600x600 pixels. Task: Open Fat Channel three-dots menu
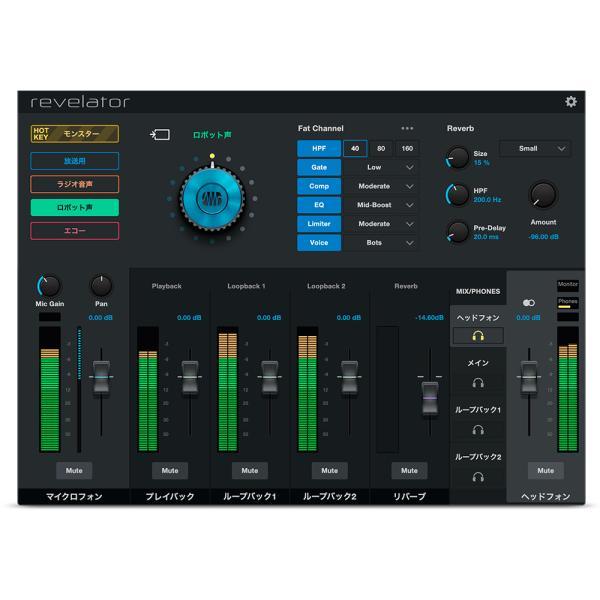point(407,129)
